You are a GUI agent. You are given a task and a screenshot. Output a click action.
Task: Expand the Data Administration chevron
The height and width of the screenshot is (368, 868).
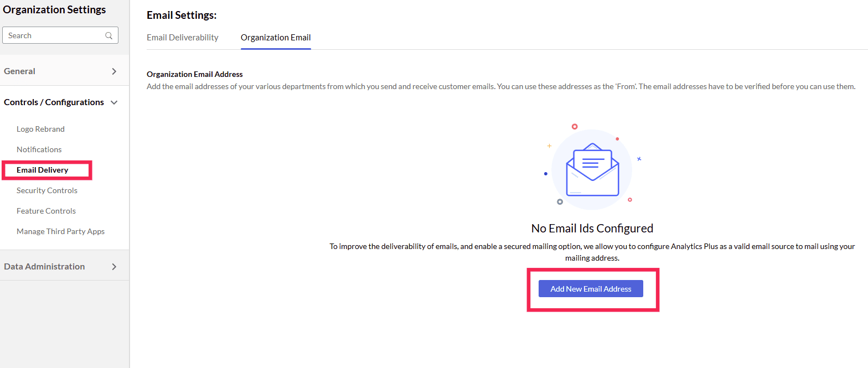click(114, 267)
